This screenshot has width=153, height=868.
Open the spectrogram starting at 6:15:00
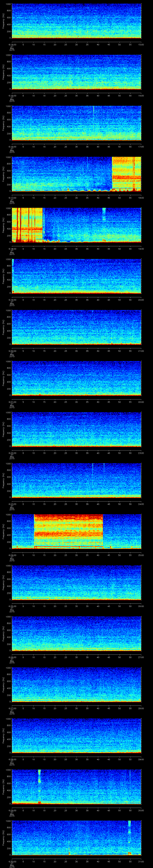pos(76,72)
